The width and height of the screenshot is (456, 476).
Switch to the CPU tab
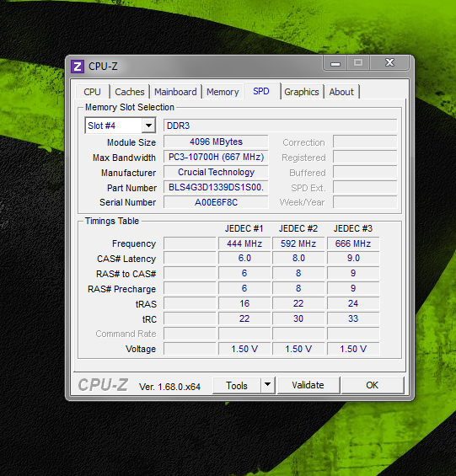click(x=92, y=92)
